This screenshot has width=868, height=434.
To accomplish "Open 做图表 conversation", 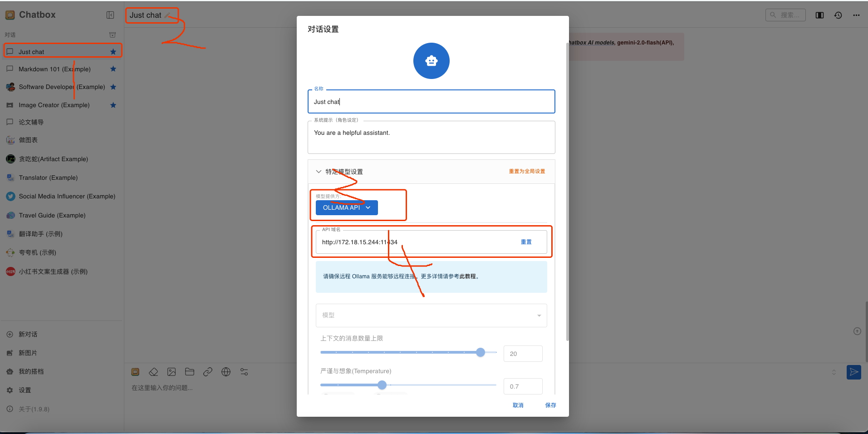I will 63,140.
